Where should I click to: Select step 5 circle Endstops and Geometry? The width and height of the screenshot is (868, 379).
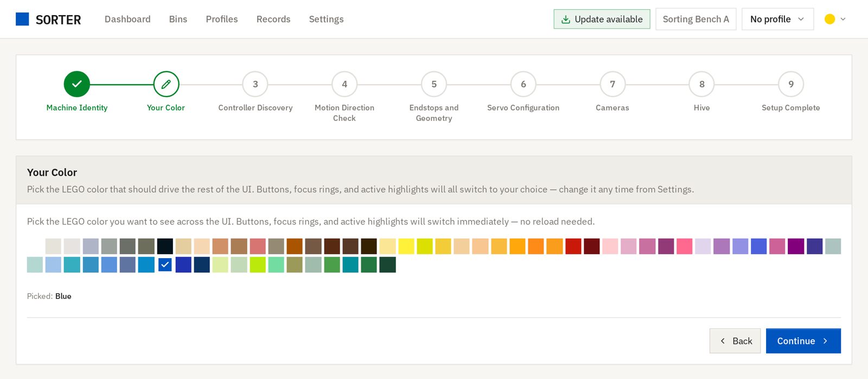tap(434, 84)
